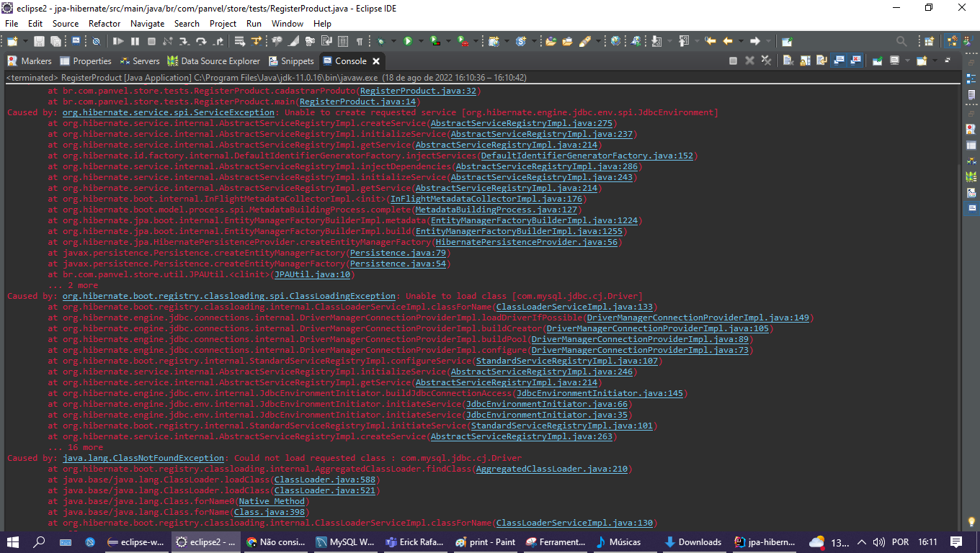Click Remove All Terminated Launches double-X icon

[x=766, y=60]
